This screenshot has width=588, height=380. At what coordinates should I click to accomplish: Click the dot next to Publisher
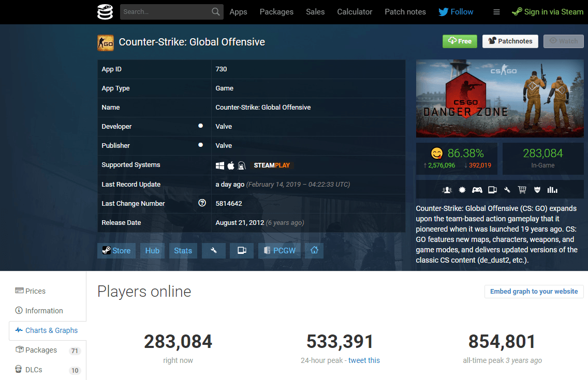(x=201, y=145)
